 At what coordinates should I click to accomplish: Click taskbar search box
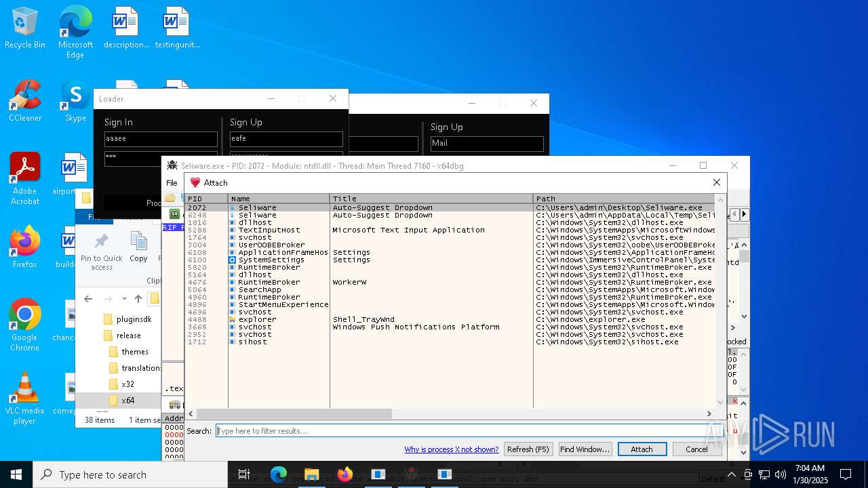coord(130,474)
